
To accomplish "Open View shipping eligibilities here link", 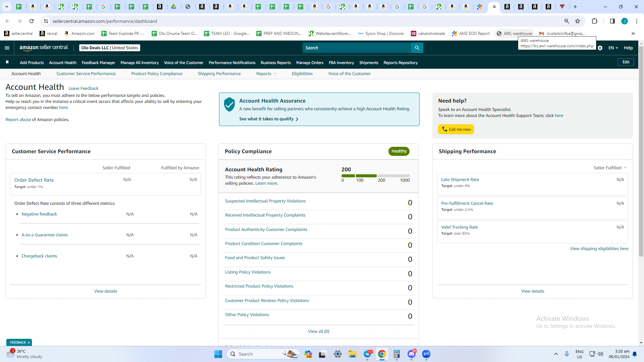I will pyautogui.click(x=599, y=249).
